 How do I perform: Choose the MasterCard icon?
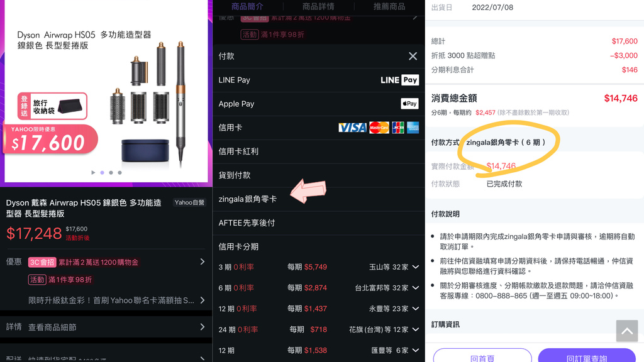click(379, 128)
